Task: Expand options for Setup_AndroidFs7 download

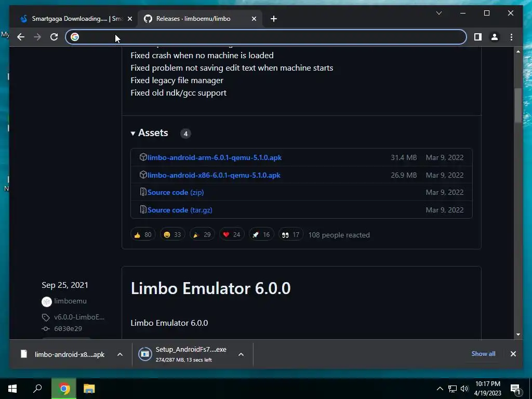Action: click(241, 354)
